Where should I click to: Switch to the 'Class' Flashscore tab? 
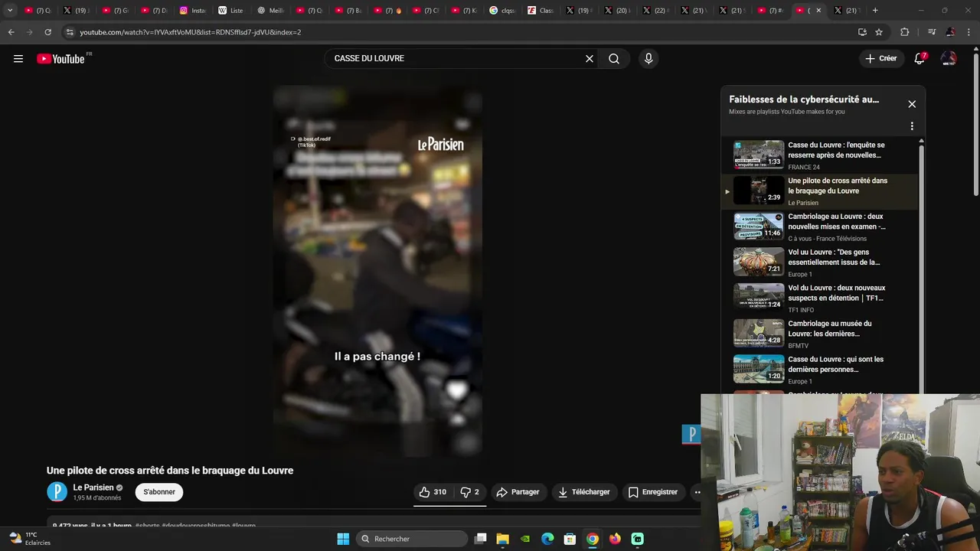click(541, 11)
